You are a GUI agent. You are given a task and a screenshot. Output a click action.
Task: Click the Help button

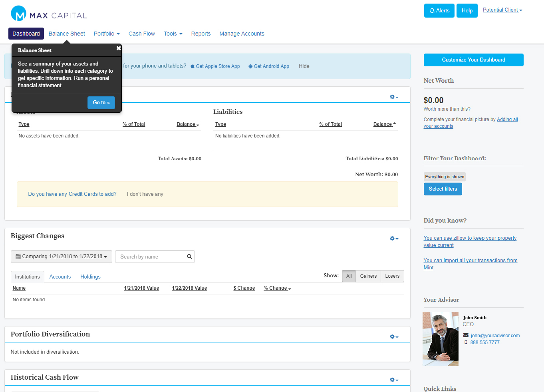pyautogui.click(x=467, y=11)
